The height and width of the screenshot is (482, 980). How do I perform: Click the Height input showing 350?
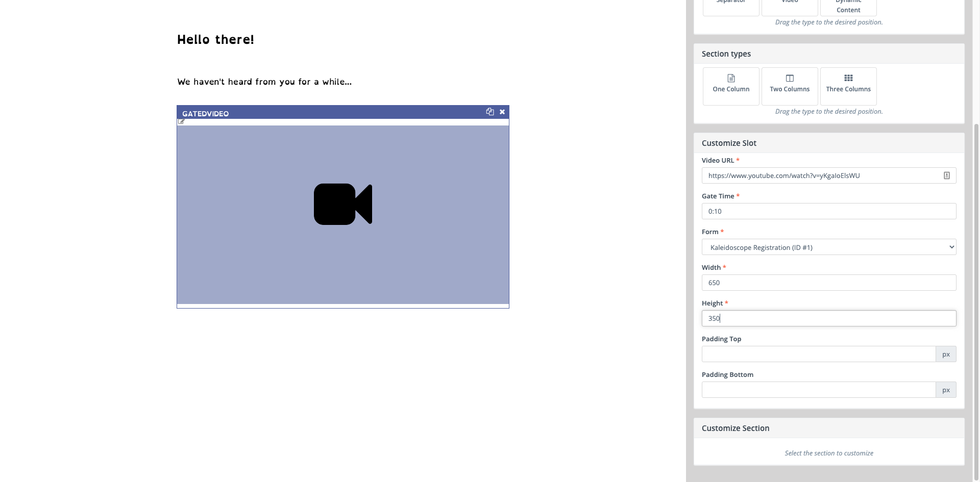point(828,318)
